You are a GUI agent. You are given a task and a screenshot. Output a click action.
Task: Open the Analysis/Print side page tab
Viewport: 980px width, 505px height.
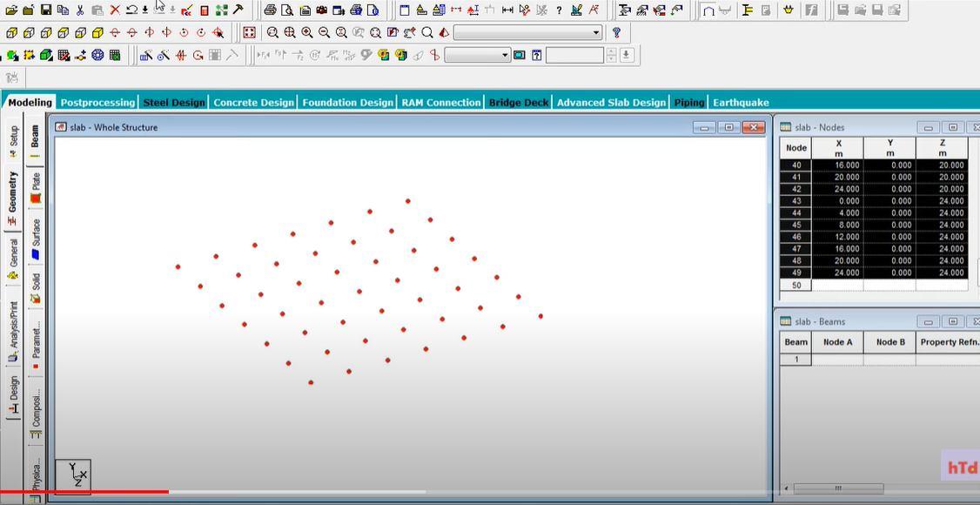[13, 332]
